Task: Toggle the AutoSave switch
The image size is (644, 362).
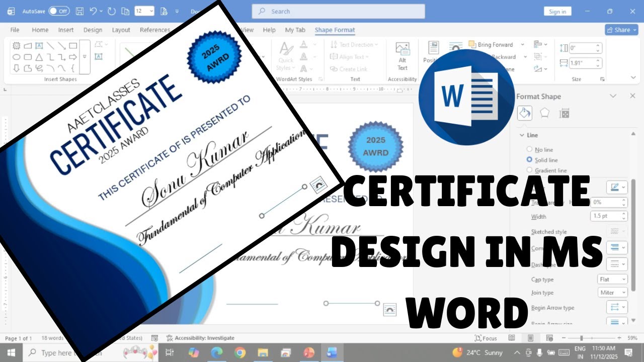Action: [x=59, y=11]
